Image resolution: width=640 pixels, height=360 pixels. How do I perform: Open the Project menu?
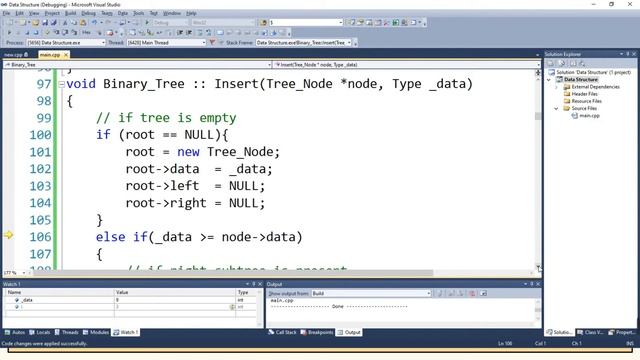click(52, 13)
